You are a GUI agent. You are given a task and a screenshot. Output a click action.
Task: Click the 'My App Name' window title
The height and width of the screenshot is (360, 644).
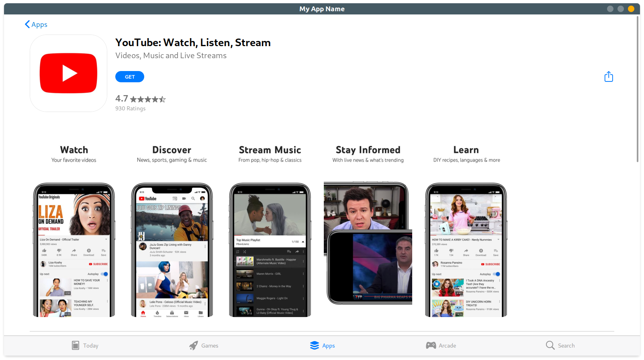[x=322, y=9]
